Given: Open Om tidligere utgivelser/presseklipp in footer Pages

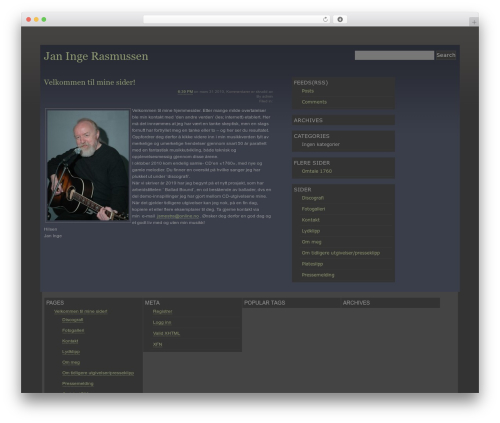Looking at the screenshot, I should click(x=98, y=373).
